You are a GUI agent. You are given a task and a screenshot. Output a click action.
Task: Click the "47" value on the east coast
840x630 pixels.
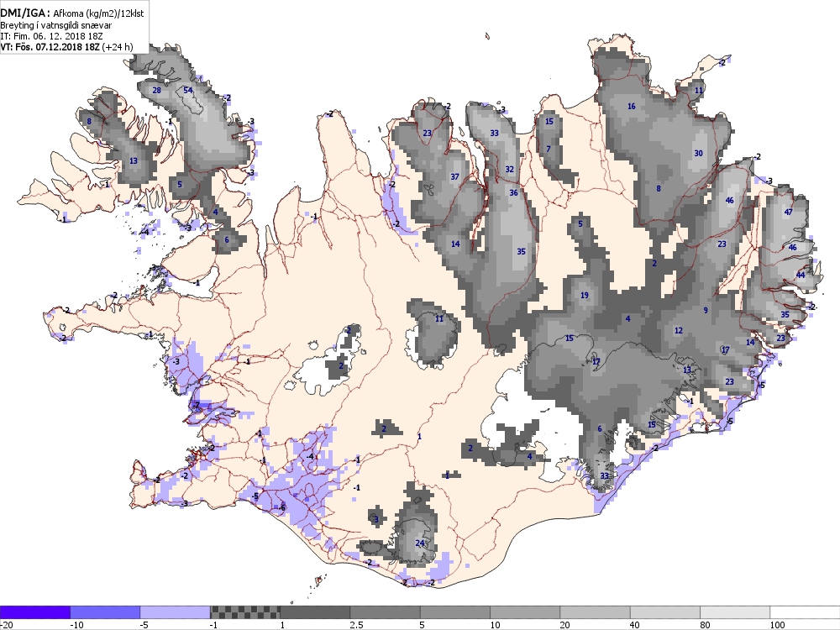click(x=788, y=212)
